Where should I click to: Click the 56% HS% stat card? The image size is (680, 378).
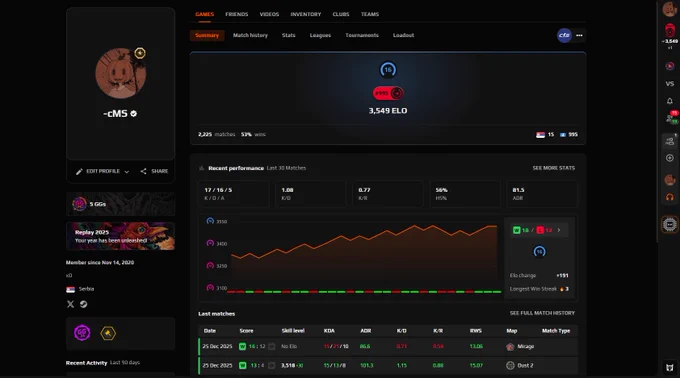tap(464, 194)
